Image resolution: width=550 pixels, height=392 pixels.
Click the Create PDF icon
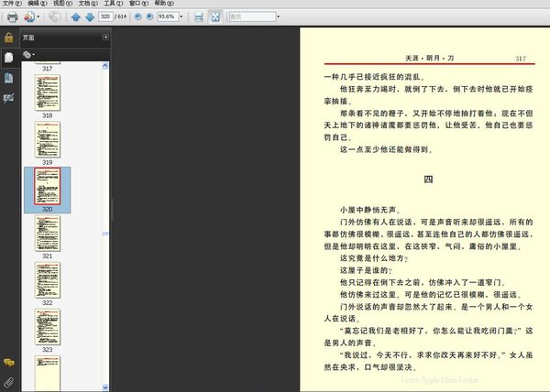tap(29, 16)
